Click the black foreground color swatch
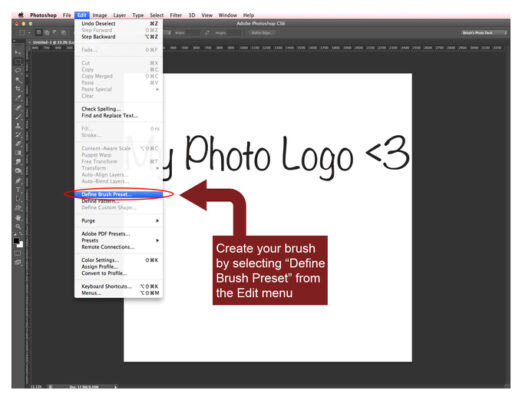 16,241
